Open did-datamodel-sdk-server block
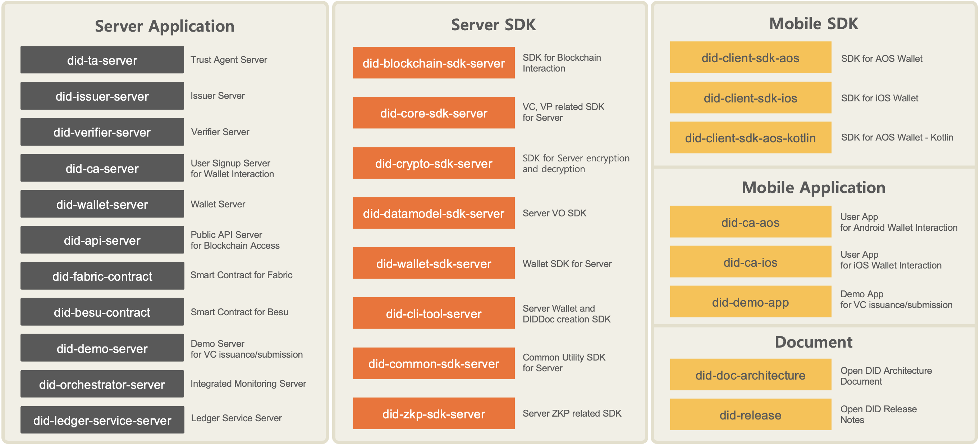The width and height of the screenshot is (980, 445). click(433, 214)
